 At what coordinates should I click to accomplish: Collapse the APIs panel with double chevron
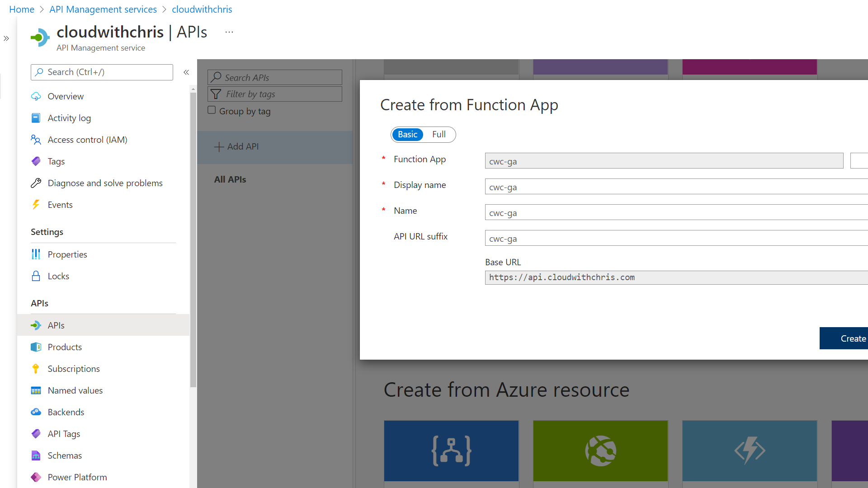click(186, 72)
